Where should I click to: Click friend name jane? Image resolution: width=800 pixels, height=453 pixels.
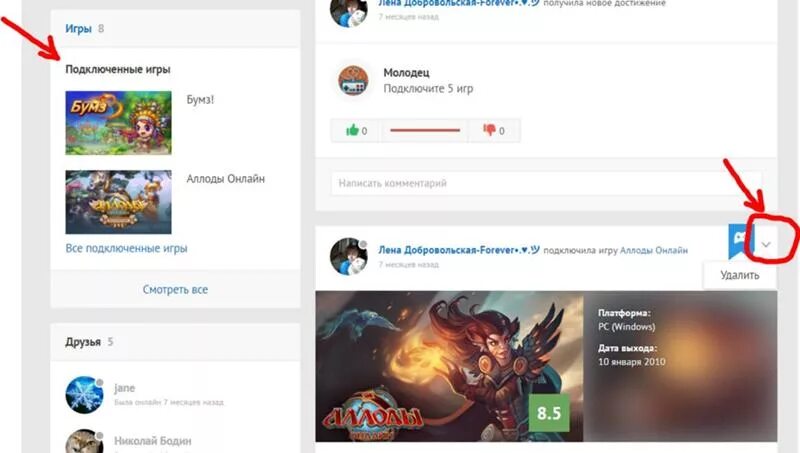coord(124,388)
